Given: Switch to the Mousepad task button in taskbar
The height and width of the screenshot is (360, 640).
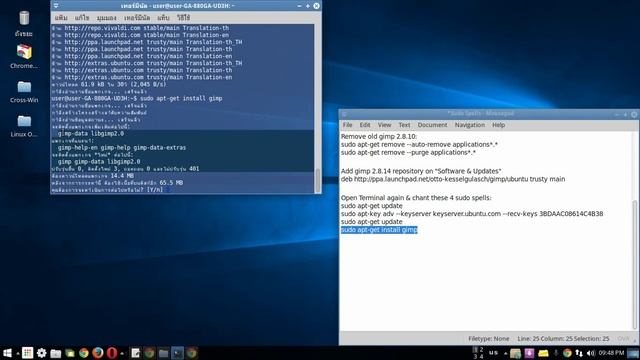Looking at the screenshot, I should (x=135, y=353).
